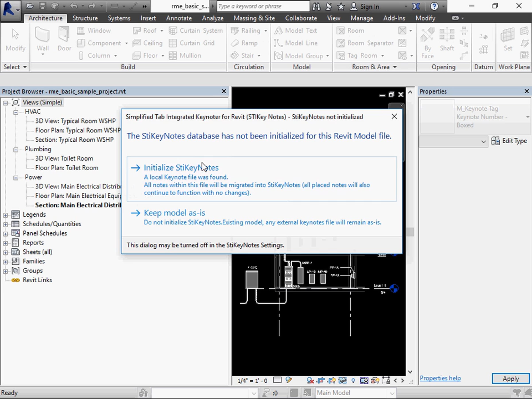The height and width of the screenshot is (399, 532).
Task: Click the Revit Links chain icon
Action: pos(16,280)
